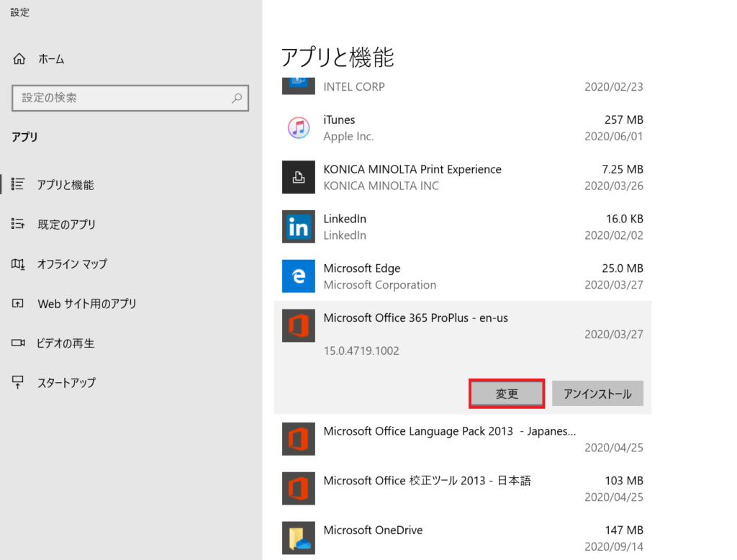The width and height of the screenshot is (737, 560).
Task: Focus the 設定の検索 search box
Action: click(130, 98)
